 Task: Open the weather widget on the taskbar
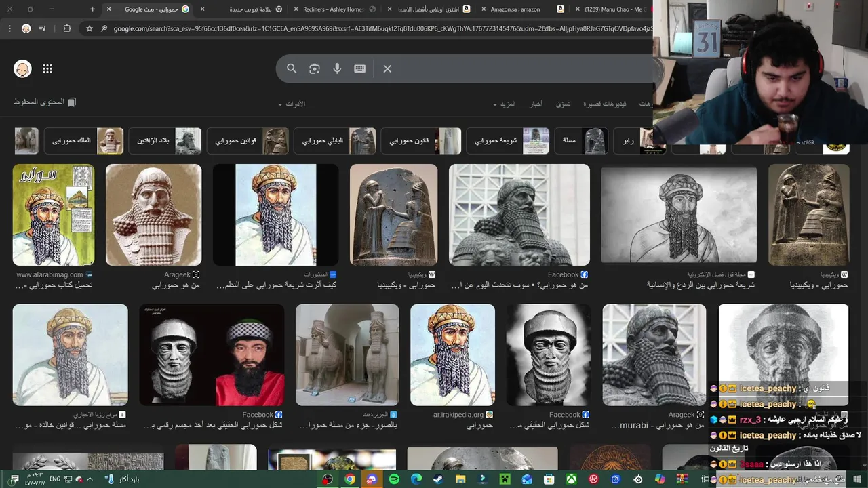pos(121,479)
